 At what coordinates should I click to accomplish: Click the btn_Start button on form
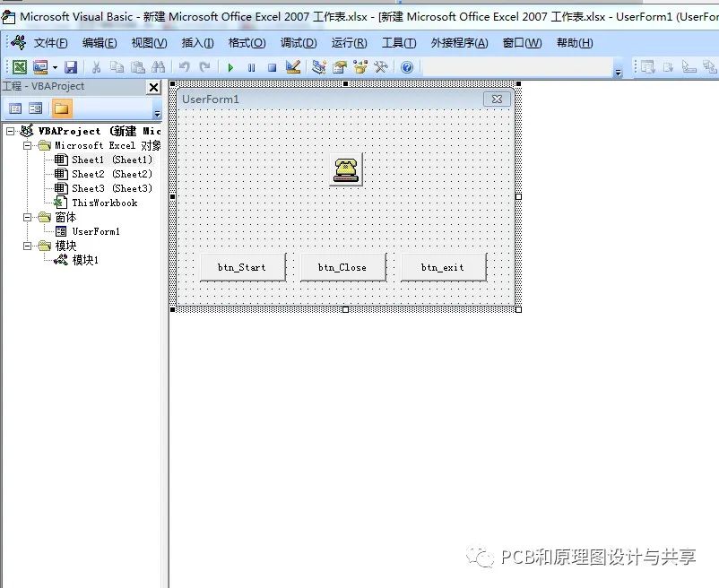pos(243,267)
